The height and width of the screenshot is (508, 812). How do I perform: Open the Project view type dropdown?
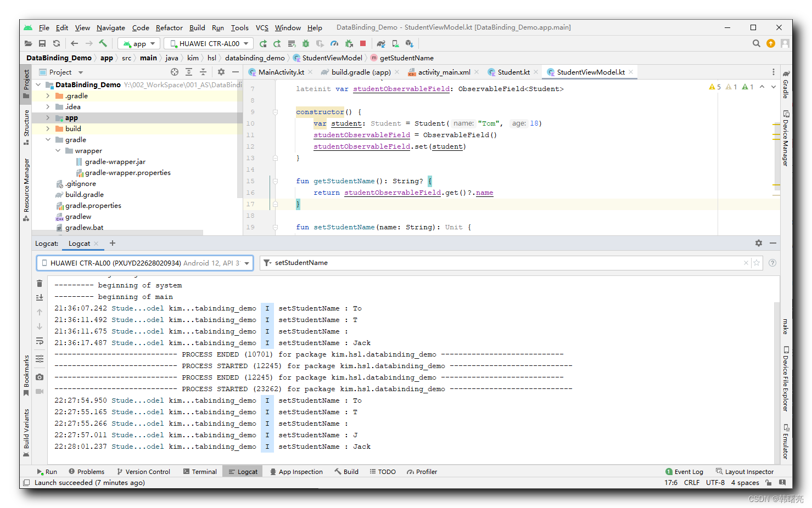61,72
